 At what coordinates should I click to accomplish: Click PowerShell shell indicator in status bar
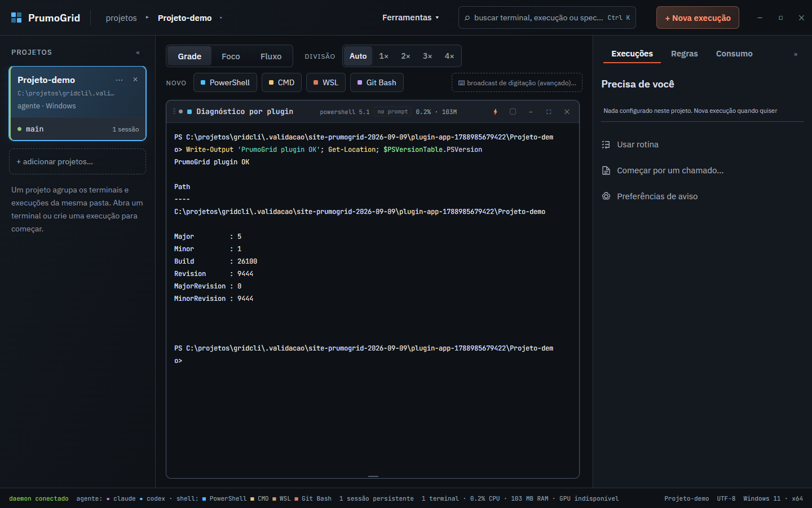pyautogui.click(x=224, y=498)
